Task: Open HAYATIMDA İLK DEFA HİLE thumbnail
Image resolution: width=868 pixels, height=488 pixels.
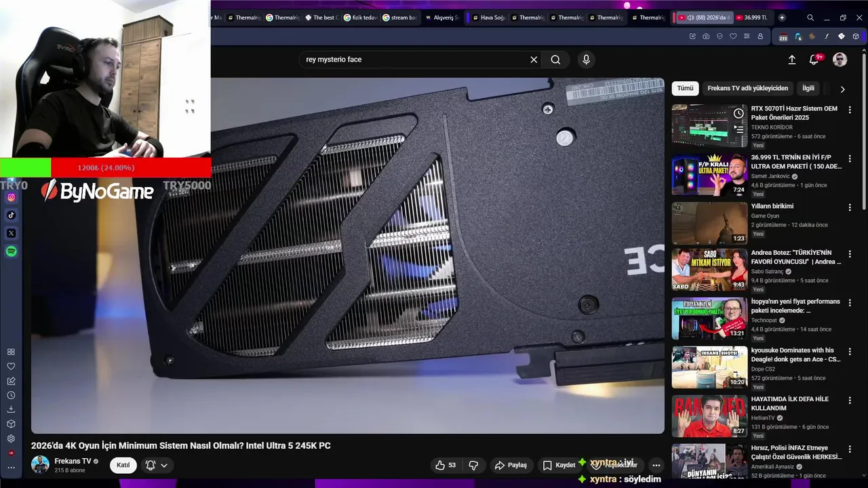Action: 709,416
